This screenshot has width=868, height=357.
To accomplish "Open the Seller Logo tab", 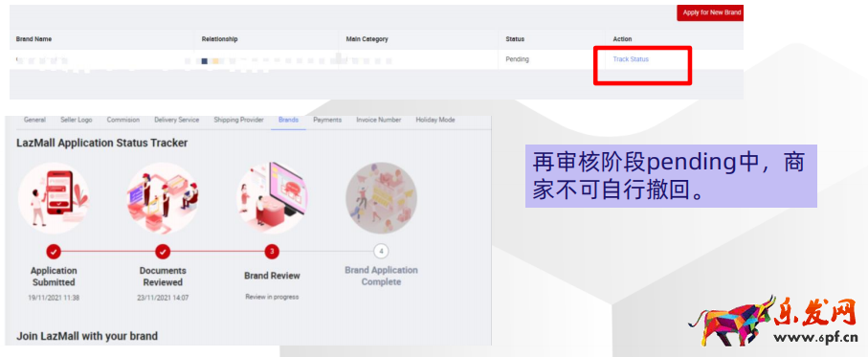I will (x=77, y=120).
